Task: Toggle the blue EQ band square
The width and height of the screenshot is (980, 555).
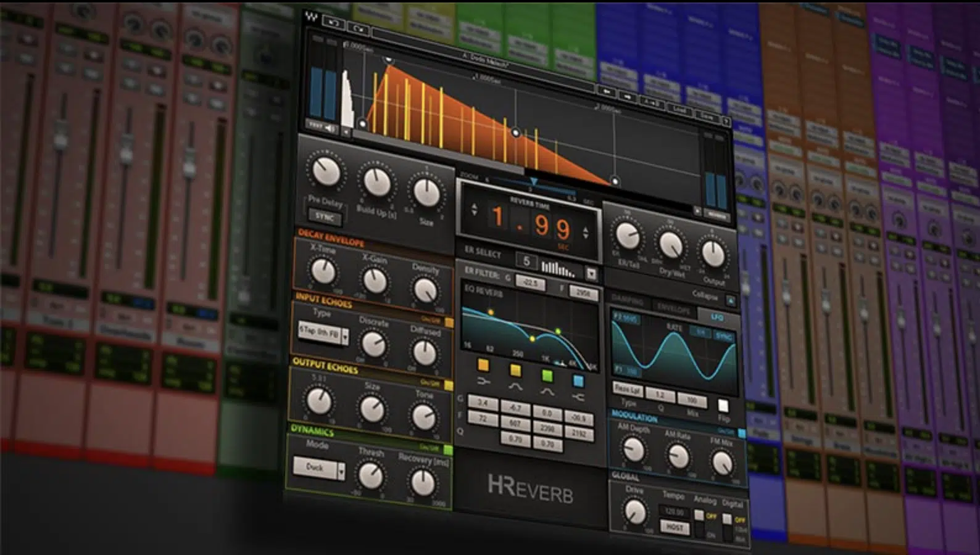Action: click(579, 382)
